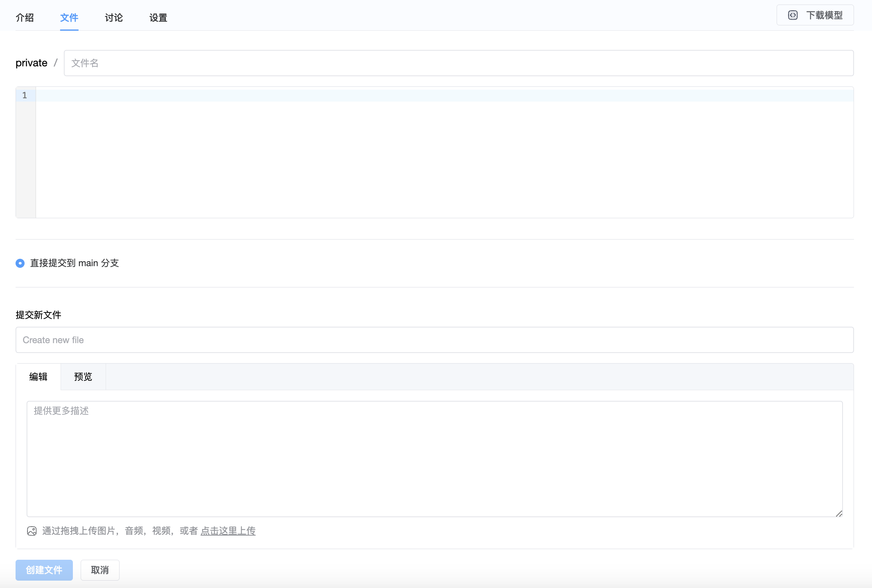Click the image upload icon below description

(32, 531)
